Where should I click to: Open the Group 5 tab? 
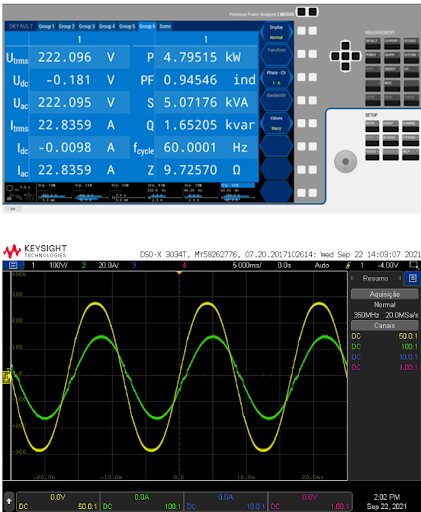[x=127, y=26]
